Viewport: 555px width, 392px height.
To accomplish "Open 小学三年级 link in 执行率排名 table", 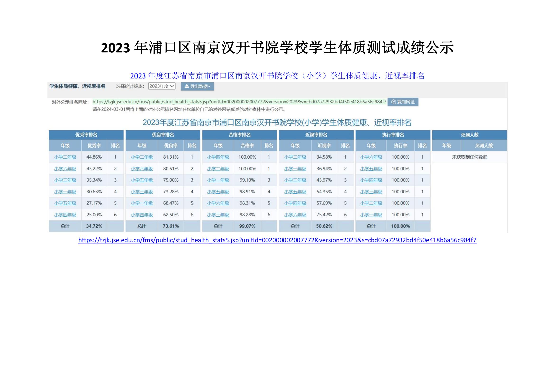I will (371, 192).
